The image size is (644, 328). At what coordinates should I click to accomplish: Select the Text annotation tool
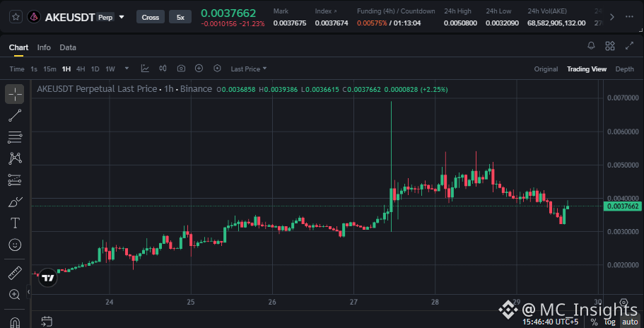(15, 223)
